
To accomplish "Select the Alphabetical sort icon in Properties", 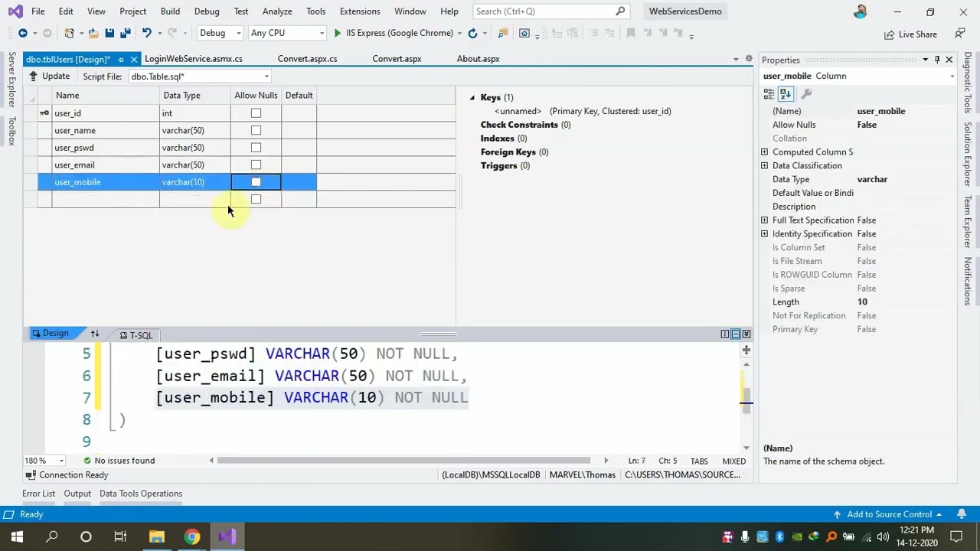I will pos(786,94).
